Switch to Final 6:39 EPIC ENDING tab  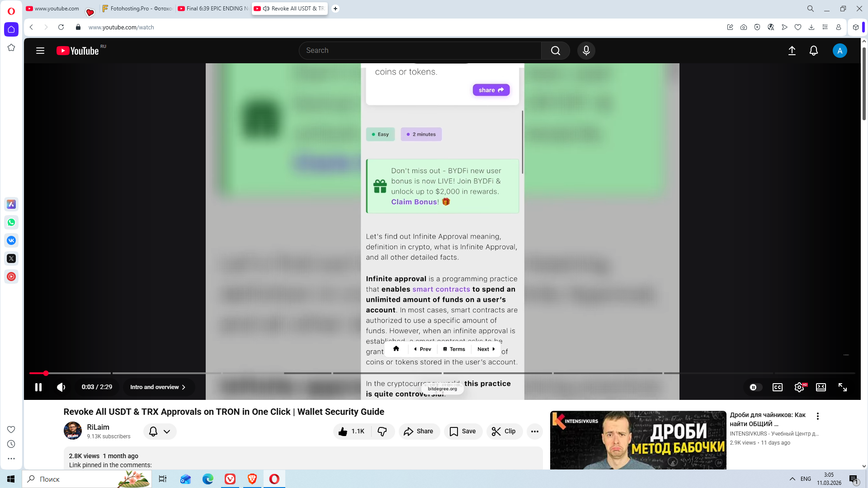click(x=213, y=9)
